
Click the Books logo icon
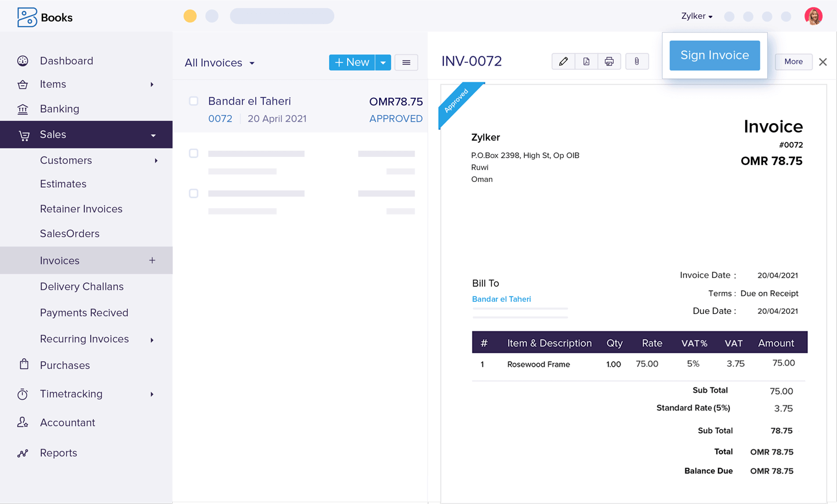coord(27,17)
